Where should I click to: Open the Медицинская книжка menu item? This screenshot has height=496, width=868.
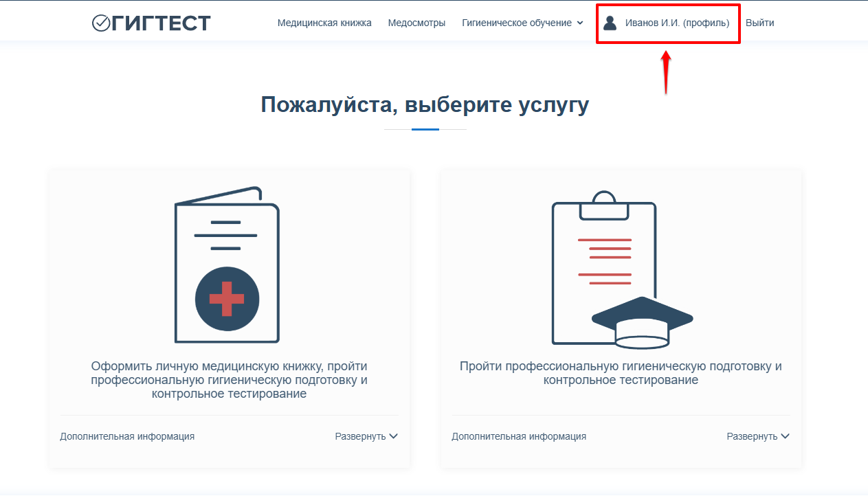pos(324,22)
